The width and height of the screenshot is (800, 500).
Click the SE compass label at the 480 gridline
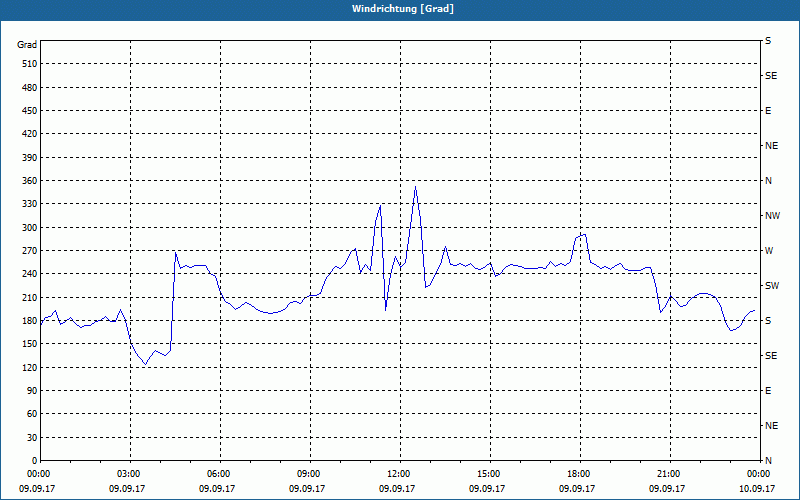click(771, 76)
